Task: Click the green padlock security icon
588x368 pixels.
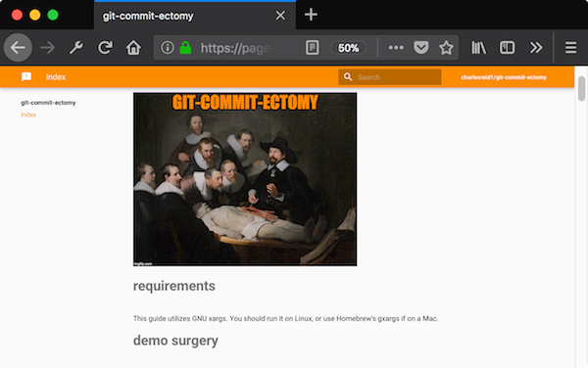Action: (x=185, y=48)
